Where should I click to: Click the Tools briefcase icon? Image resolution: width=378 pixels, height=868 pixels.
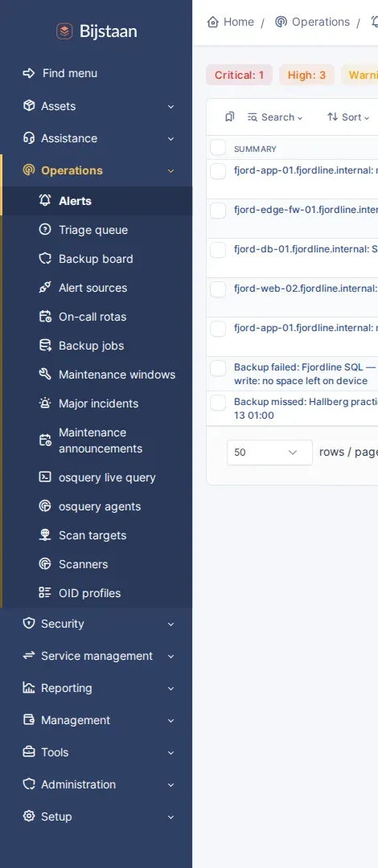click(29, 751)
